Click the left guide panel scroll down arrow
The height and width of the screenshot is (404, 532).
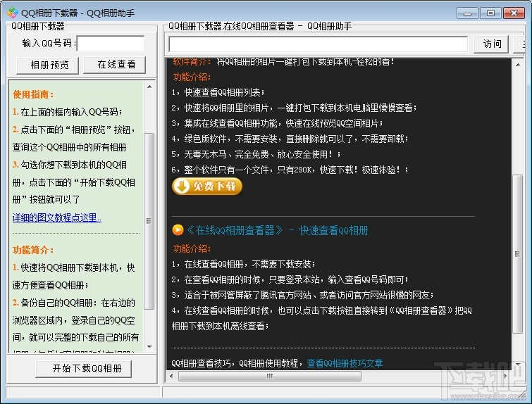tap(149, 347)
